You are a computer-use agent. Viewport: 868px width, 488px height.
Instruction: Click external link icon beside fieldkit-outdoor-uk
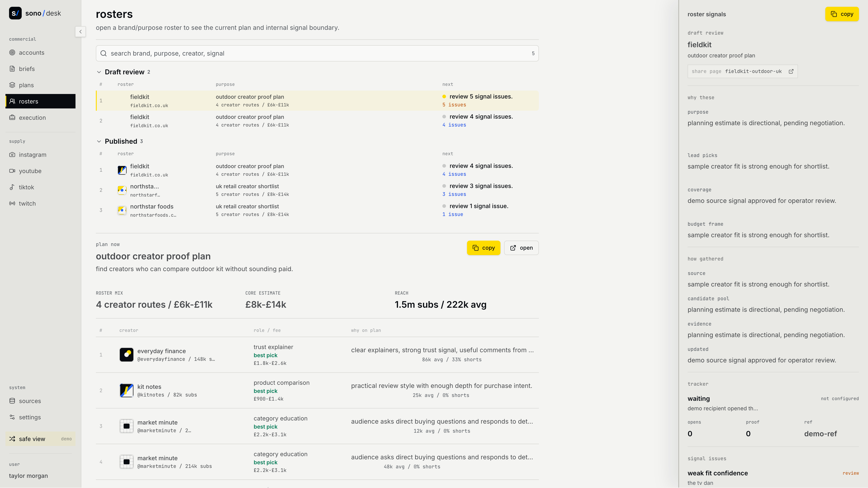pos(791,71)
